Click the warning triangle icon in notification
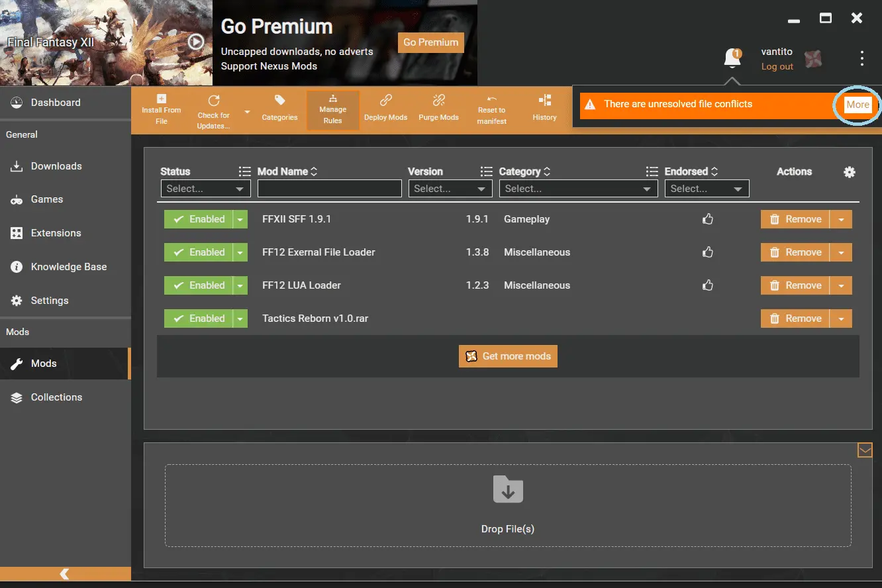 [x=590, y=105]
